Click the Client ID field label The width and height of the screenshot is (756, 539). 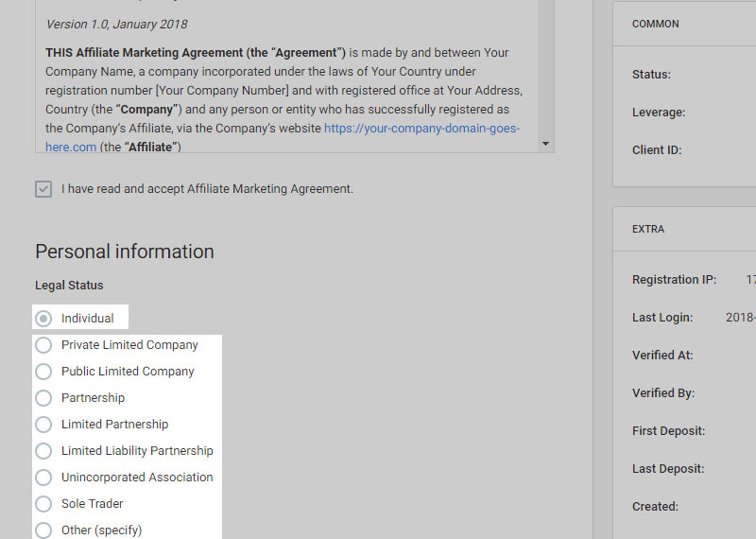coord(657,149)
